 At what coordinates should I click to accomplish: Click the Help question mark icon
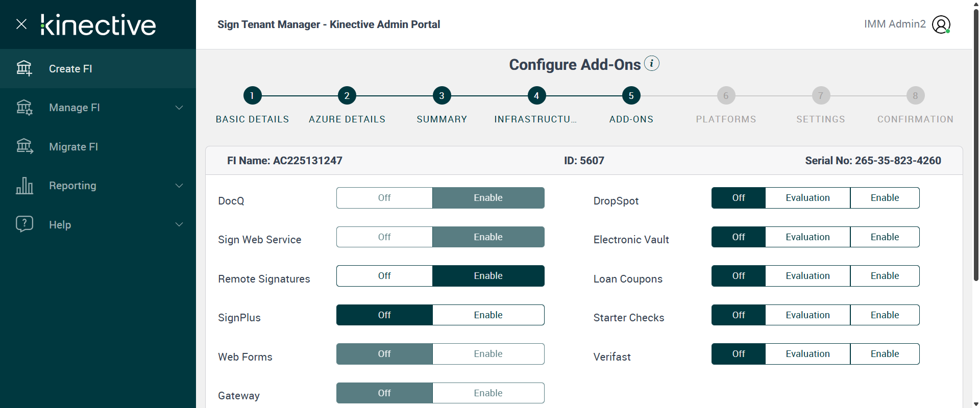(x=24, y=224)
